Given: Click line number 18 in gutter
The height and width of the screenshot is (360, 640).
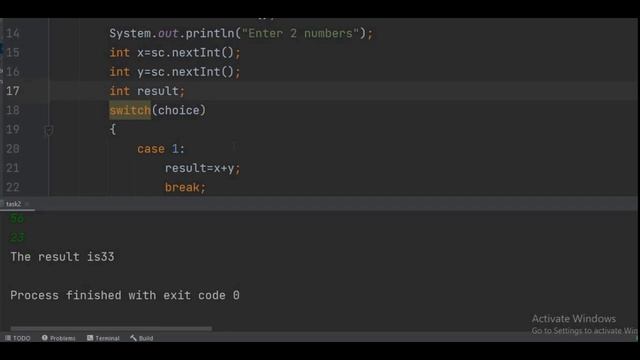Looking at the screenshot, I should point(13,110).
